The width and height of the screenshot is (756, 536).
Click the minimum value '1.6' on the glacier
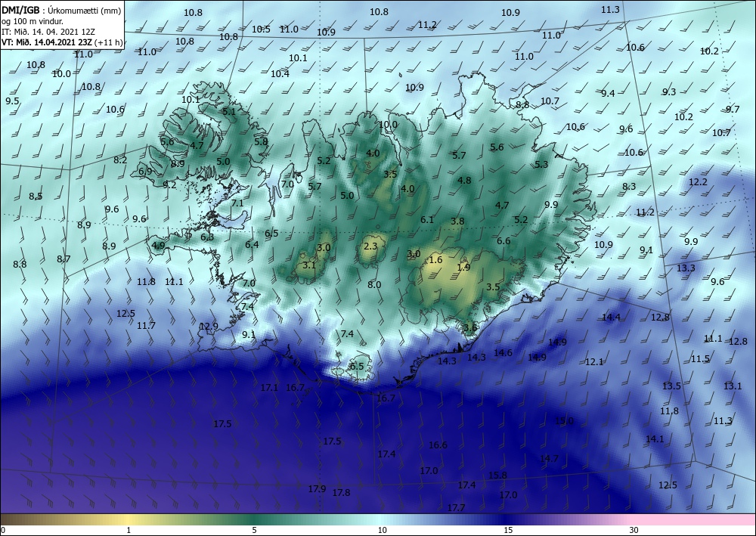[435, 260]
